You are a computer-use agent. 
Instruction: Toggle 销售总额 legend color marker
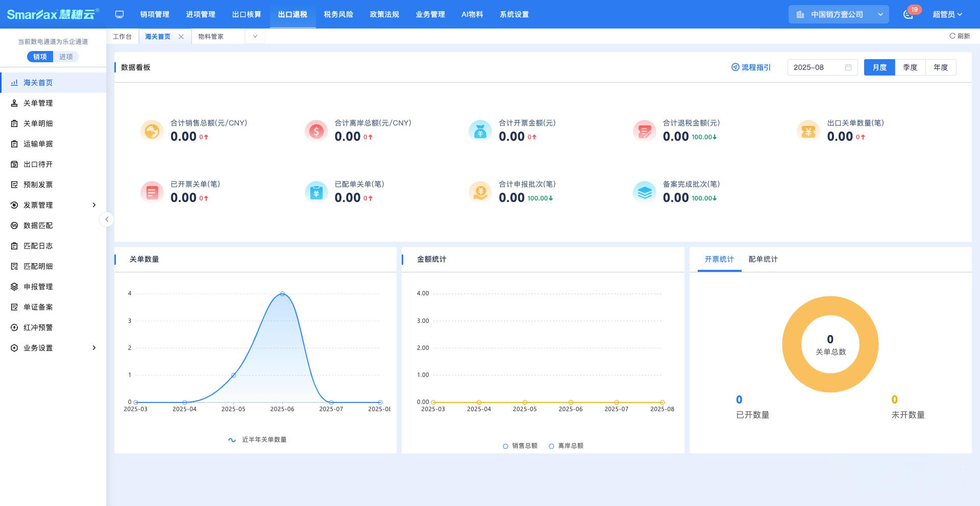coord(505,446)
